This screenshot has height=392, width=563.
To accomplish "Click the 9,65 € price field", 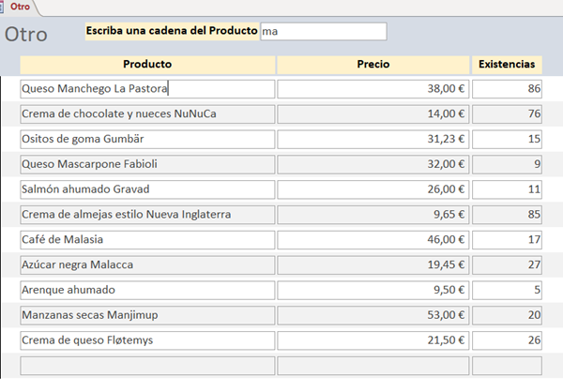I will pyautogui.click(x=373, y=215).
